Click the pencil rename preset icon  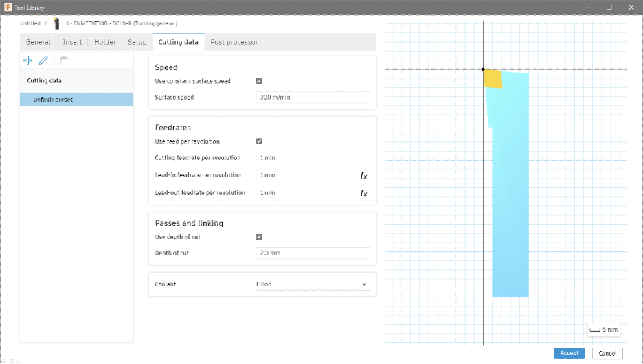click(43, 60)
